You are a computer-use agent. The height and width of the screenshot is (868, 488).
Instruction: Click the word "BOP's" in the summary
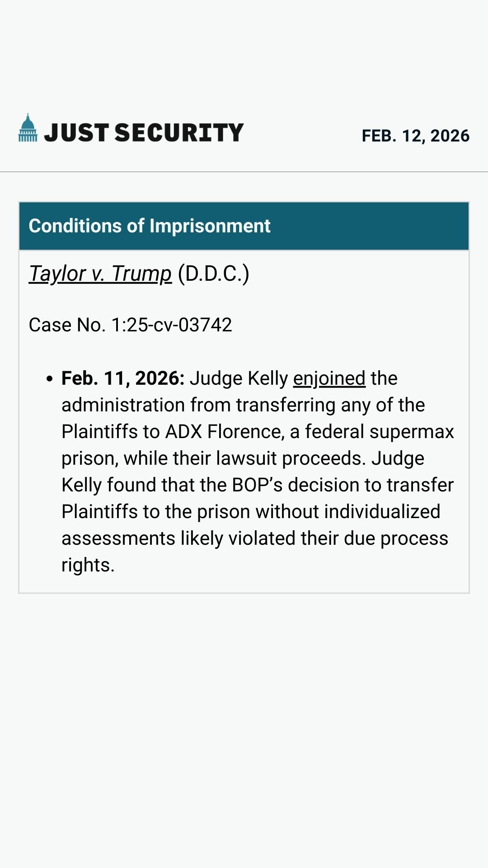257,485
